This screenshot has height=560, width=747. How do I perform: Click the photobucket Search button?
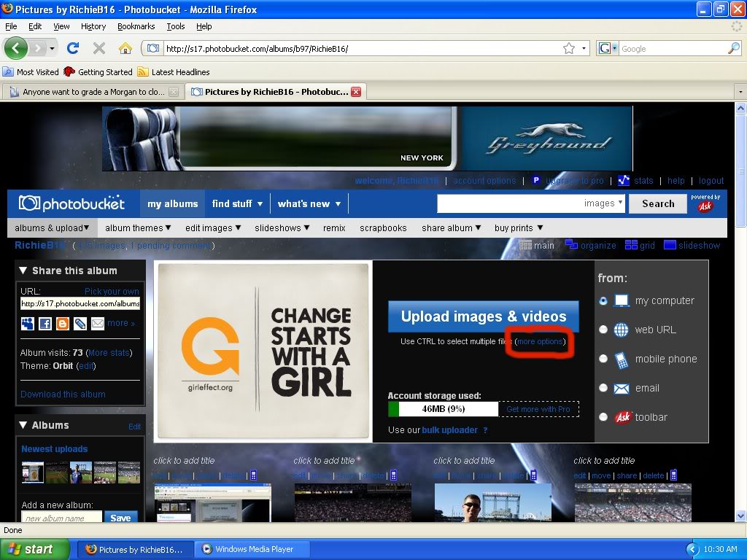658,204
